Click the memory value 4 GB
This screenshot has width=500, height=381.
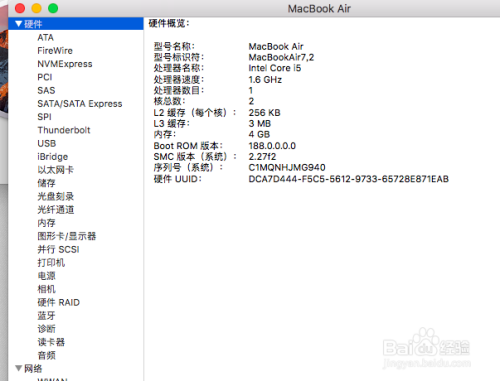259,135
